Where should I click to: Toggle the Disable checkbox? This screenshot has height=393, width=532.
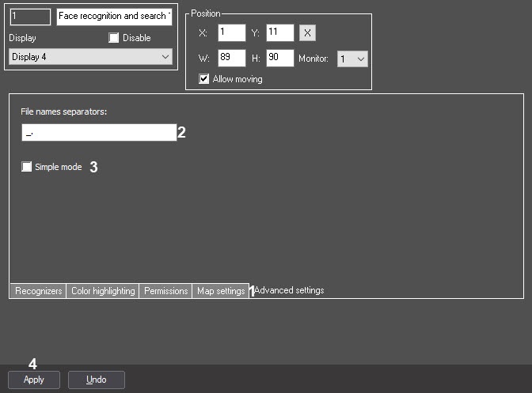pyautogui.click(x=113, y=38)
